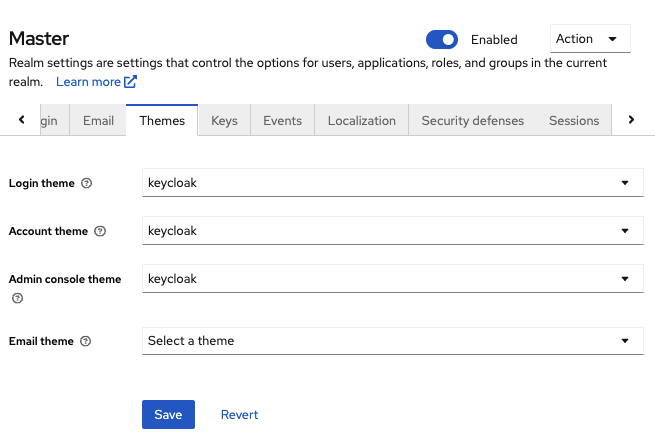
Task: Switch to the Keys tab
Action: pyautogui.click(x=224, y=121)
